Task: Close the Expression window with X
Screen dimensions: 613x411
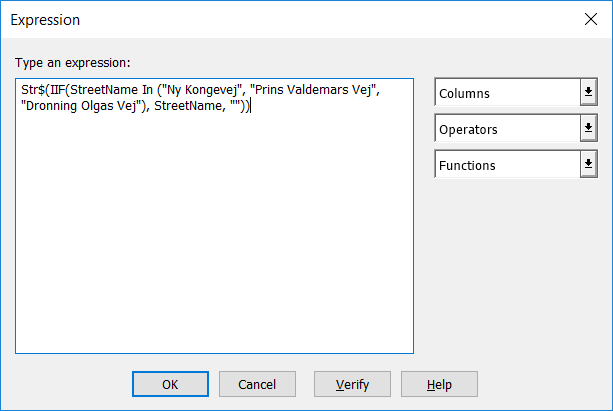Action: (588, 20)
